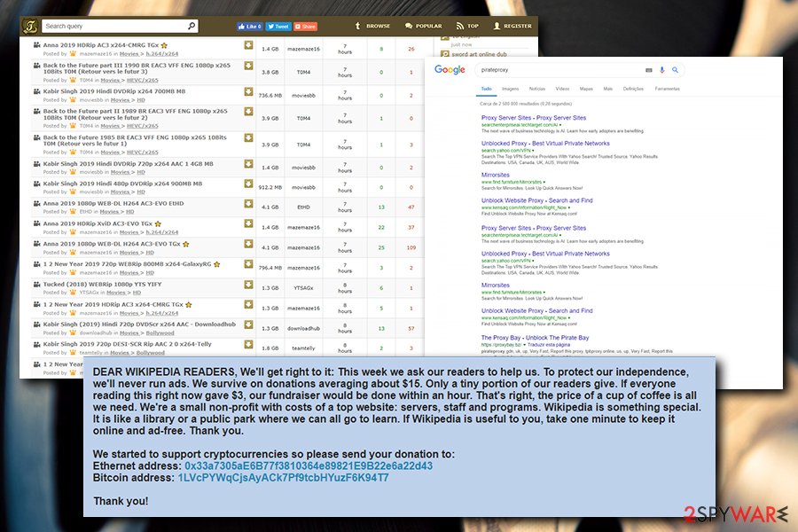
Task: Open h.264/x264 category under first Anna row
Action: (162, 54)
